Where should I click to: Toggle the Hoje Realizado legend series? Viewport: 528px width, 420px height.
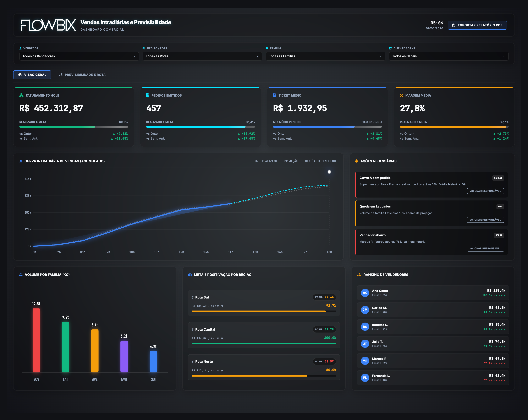click(x=263, y=161)
